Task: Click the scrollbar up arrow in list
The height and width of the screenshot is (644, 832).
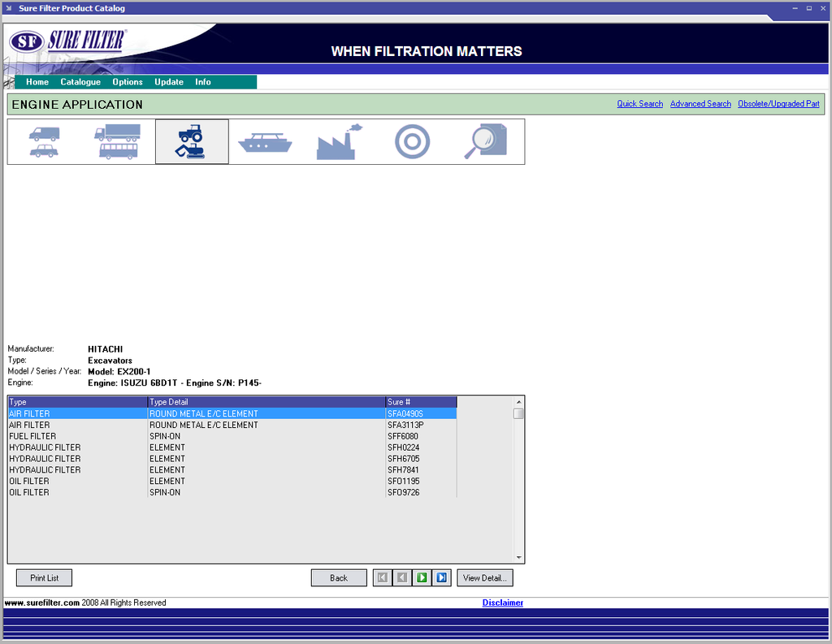Action: (x=518, y=402)
